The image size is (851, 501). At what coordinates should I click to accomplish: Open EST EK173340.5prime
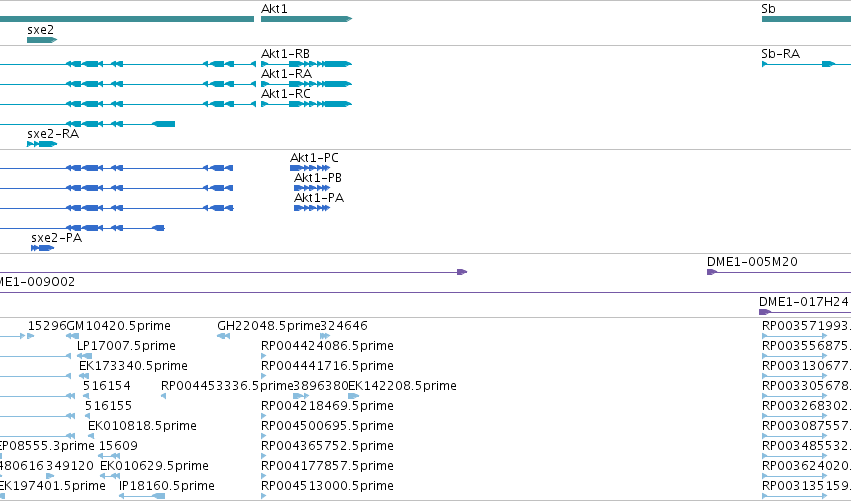point(134,366)
